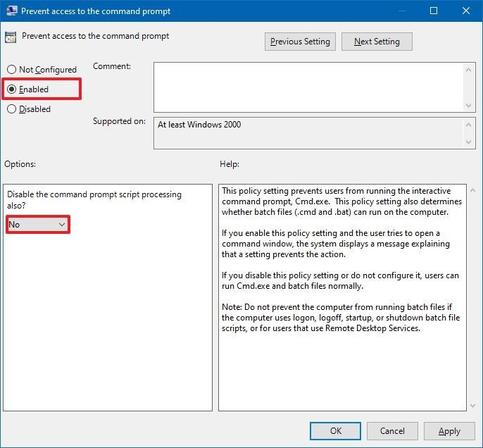
Task: Click the 'Options:' label
Action: tap(20, 164)
